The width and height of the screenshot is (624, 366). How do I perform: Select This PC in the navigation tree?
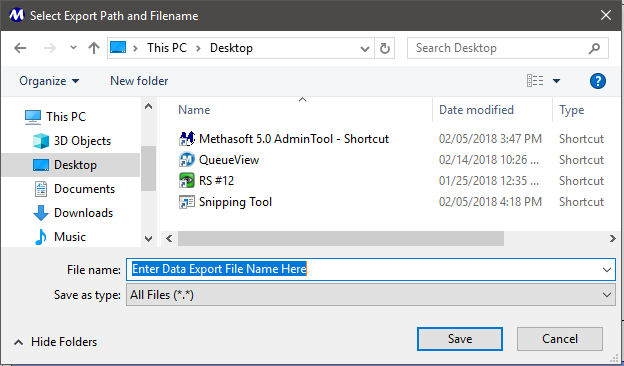click(66, 117)
